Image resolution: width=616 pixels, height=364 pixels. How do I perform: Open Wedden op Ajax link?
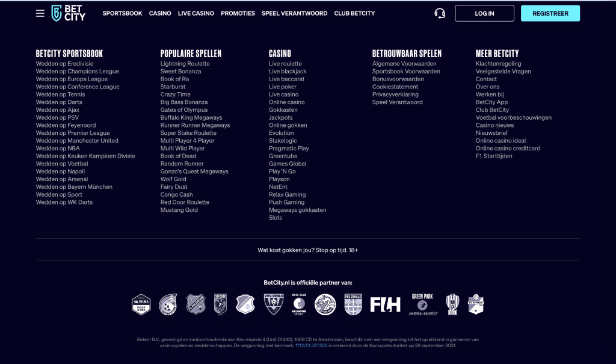57,110
